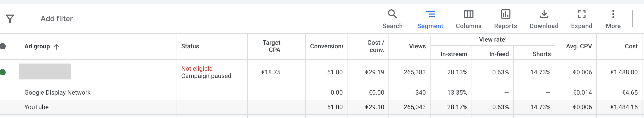The height and width of the screenshot is (118, 644).
Task: Sort by Ad group column arrow
Action: (57, 47)
